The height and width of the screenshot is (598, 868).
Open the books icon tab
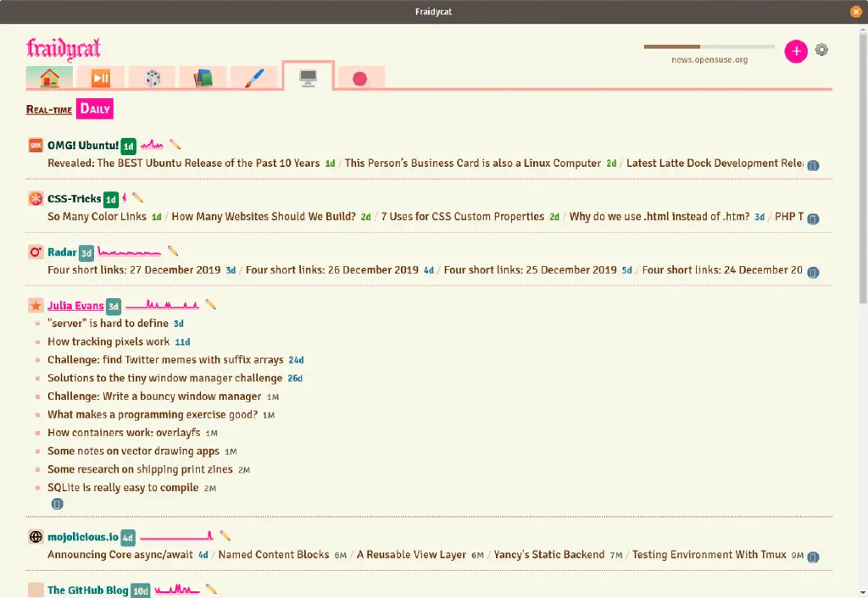(203, 78)
